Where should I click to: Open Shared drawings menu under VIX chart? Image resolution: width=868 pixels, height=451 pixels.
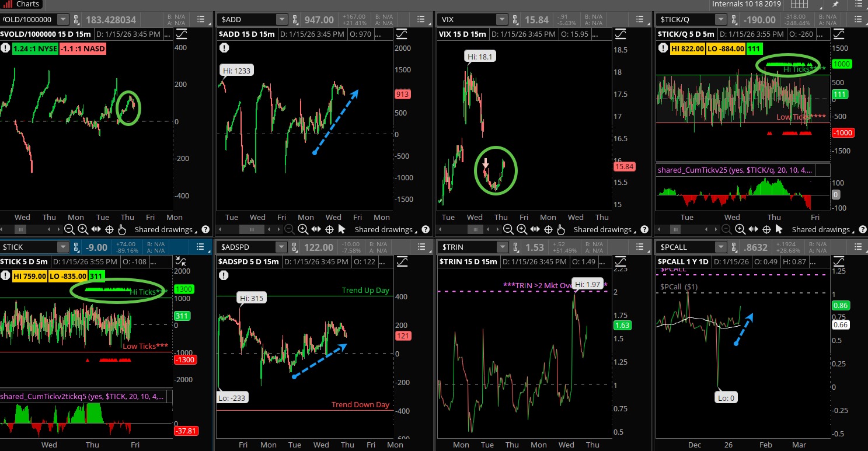pos(602,229)
